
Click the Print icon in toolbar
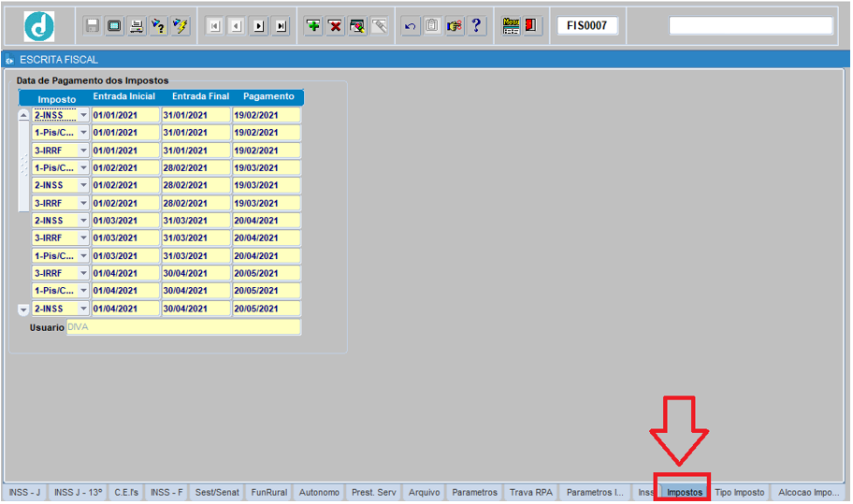(136, 26)
